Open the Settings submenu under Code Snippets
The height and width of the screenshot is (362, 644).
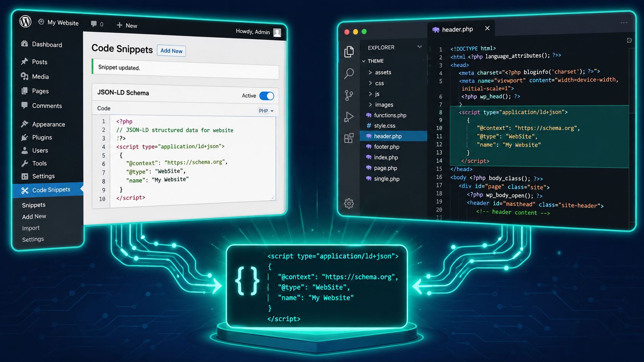[x=33, y=239]
